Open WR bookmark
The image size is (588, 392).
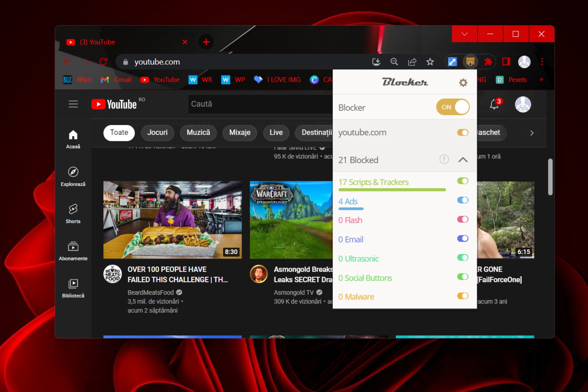201,80
